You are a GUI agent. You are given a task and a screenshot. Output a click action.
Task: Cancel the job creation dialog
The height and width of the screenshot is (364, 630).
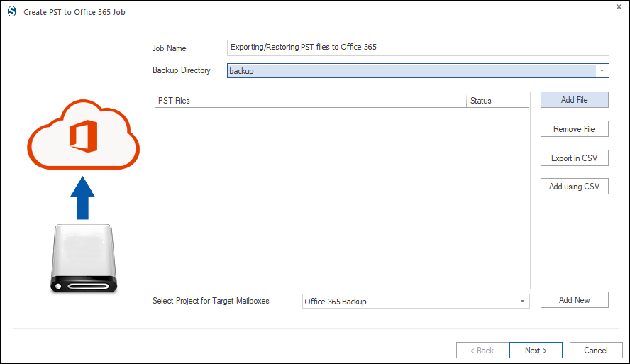596,351
